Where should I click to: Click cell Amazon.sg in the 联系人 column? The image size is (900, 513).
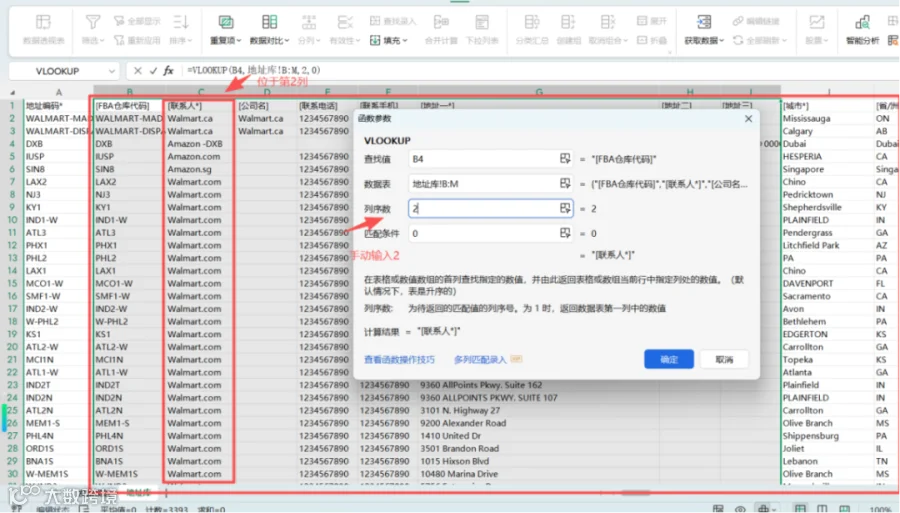pos(200,169)
